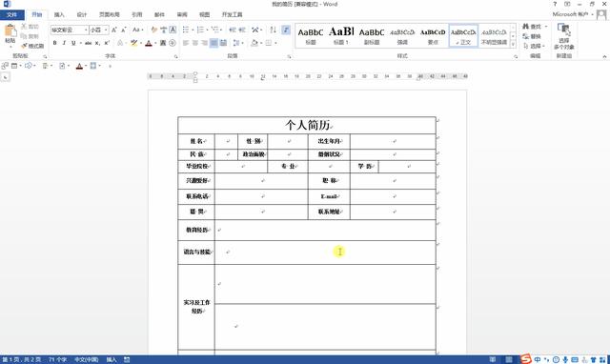Click the Align Right icon
Viewport: 610px width, 364px height.
click(204, 43)
